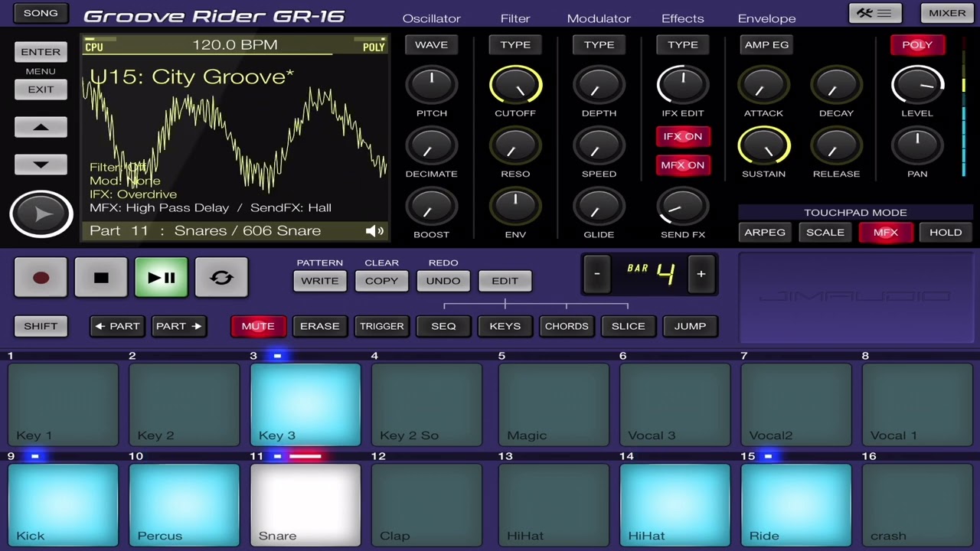Click the modulator DEPTH knob

click(x=599, y=85)
